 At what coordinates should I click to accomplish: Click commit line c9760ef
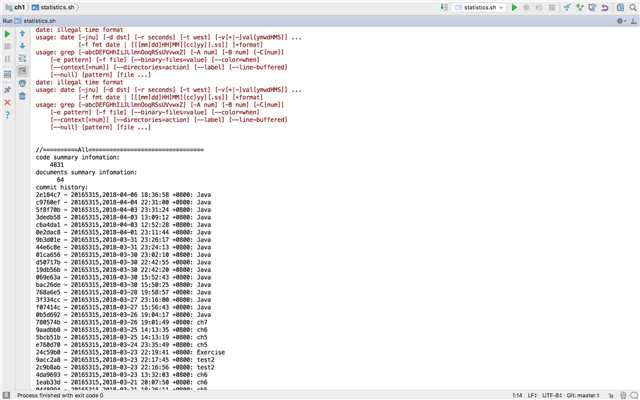123,202
